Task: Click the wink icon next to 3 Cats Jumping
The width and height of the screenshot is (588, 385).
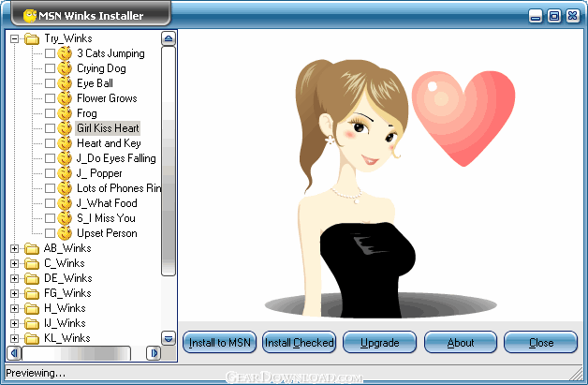Action: coord(65,53)
